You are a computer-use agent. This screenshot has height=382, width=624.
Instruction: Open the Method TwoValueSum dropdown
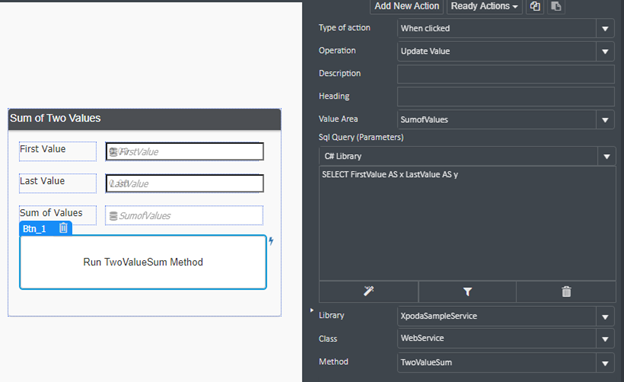pyautogui.click(x=605, y=363)
